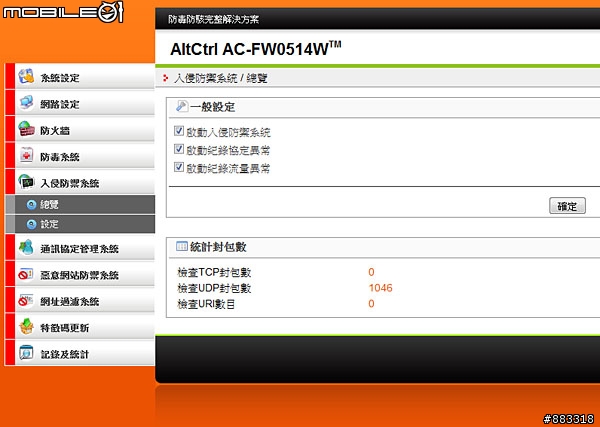This screenshot has width=600, height=427.
Task: Click the 特徵碼更新 download icon
Action: tap(26, 328)
